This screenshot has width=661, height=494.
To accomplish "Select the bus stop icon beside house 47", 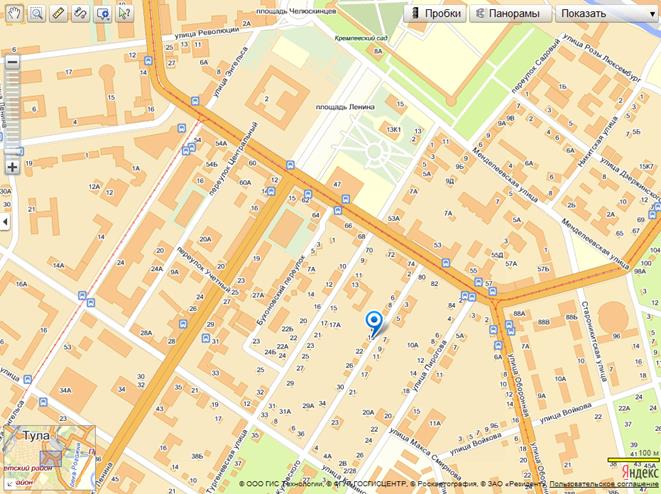I will pyautogui.click(x=346, y=199).
